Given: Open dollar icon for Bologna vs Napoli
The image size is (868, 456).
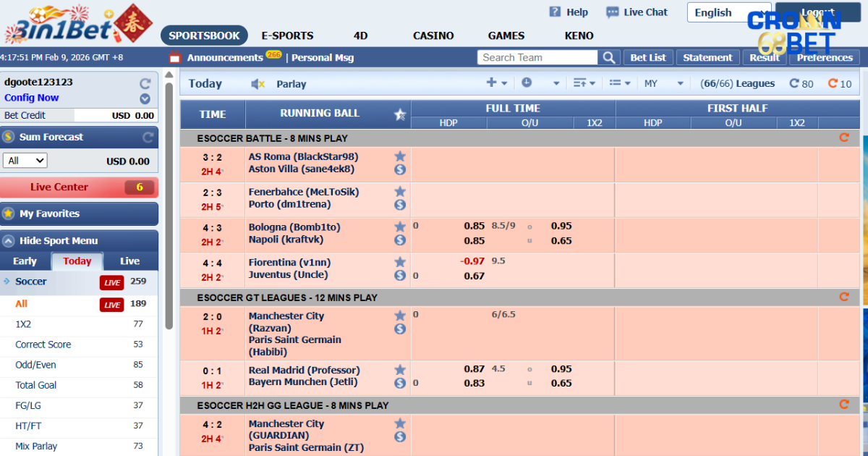Looking at the screenshot, I should click(x=400, y=240).
